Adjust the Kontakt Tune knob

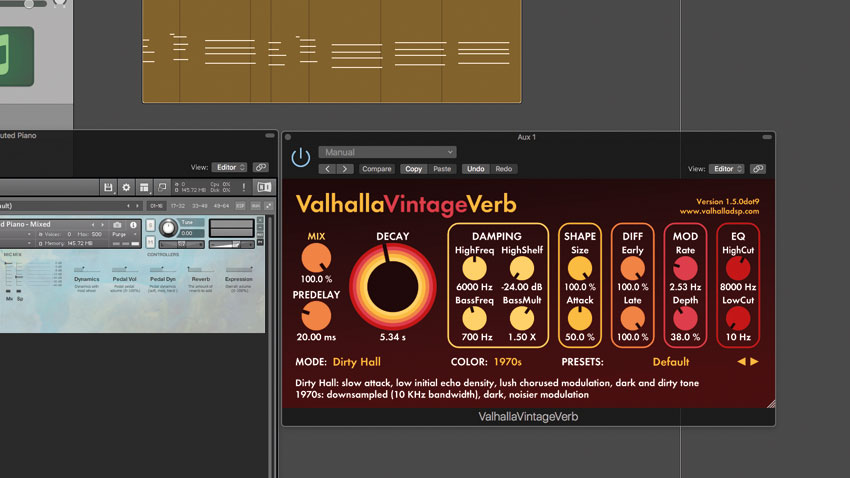point(169,228)
